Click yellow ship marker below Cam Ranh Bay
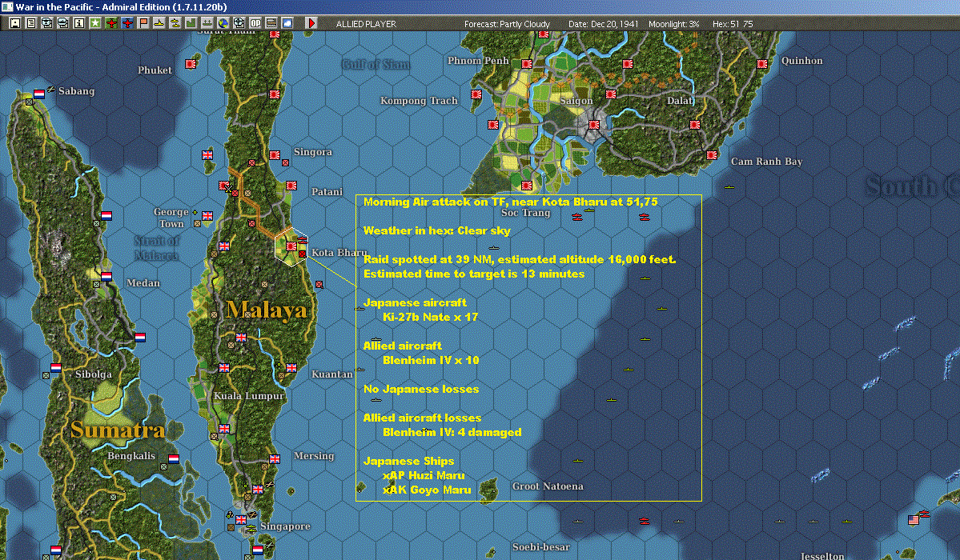960x560 pixels. (729, 186)
